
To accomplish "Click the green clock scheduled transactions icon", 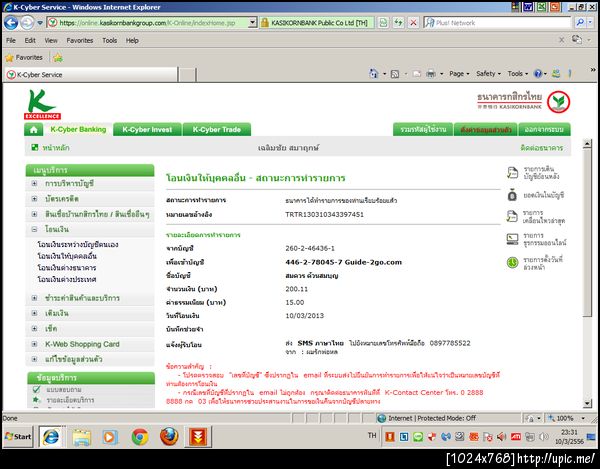I will pyautogui.click(x=512, y=263).
